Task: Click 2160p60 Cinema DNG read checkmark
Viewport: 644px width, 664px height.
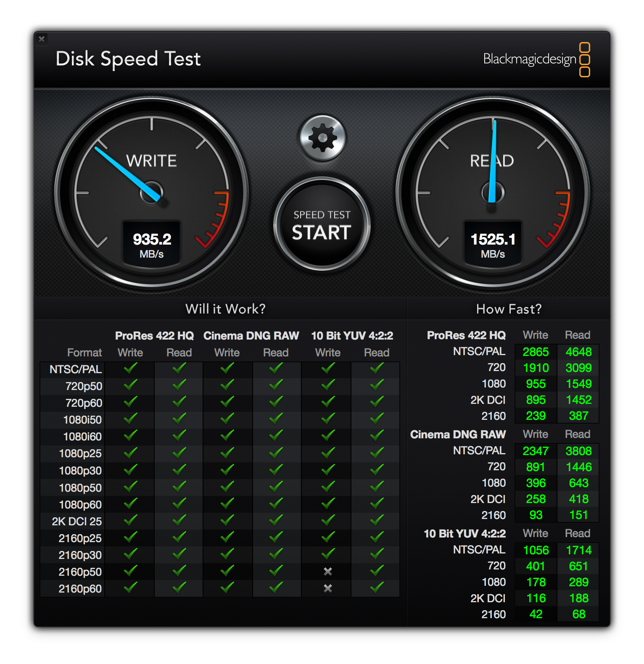Action: point(276,588)
